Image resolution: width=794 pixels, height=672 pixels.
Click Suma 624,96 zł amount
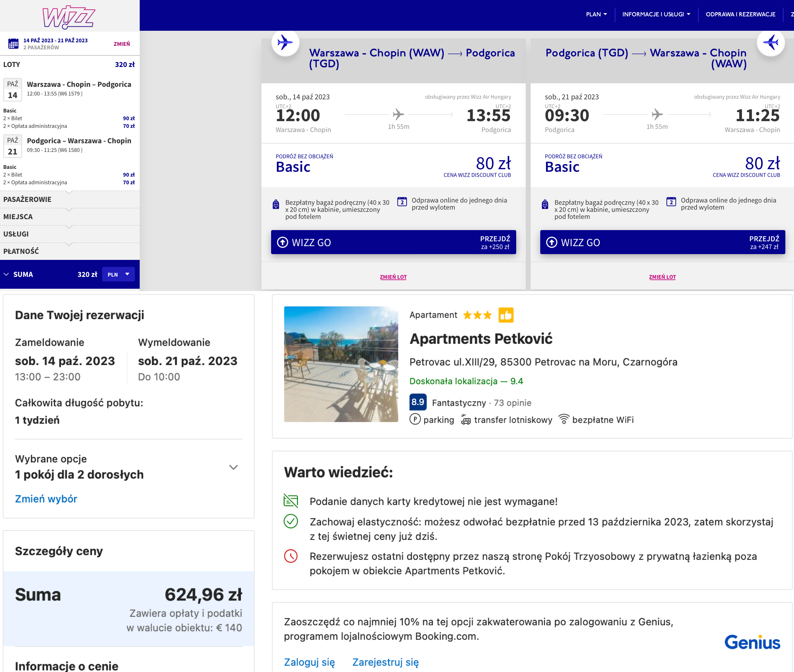click(x=203, y=594)
